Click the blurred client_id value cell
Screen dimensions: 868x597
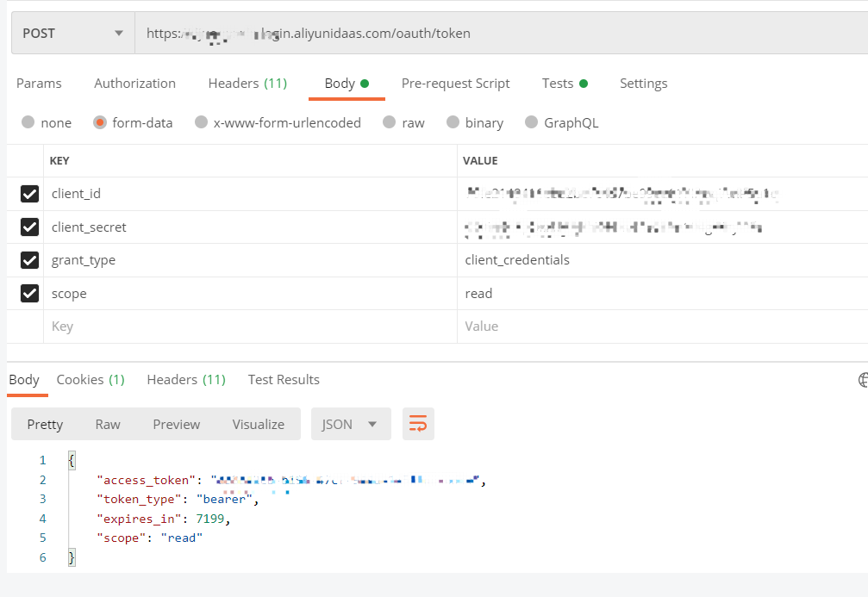click(x=663, y=194)
